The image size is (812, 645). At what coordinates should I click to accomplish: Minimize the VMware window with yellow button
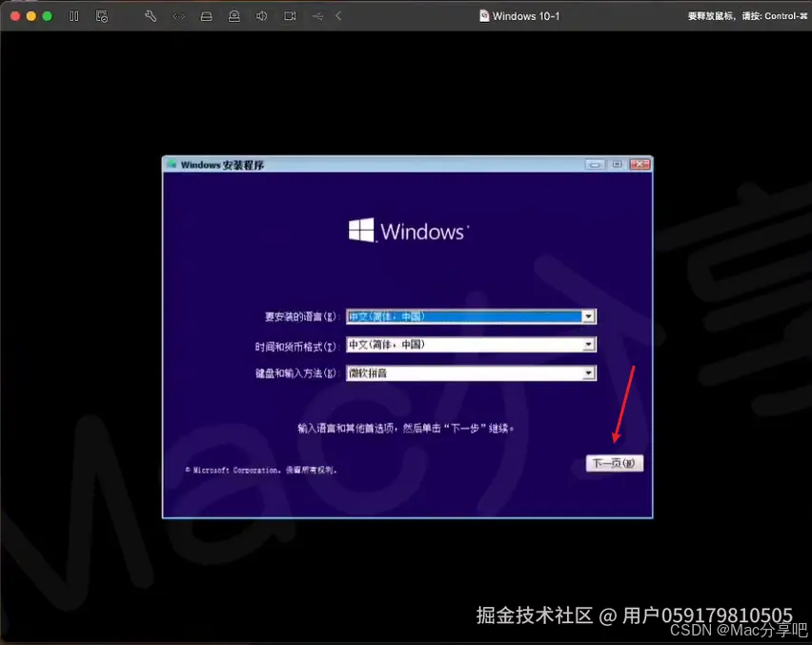pyautogui.click(x=31, y=16)
